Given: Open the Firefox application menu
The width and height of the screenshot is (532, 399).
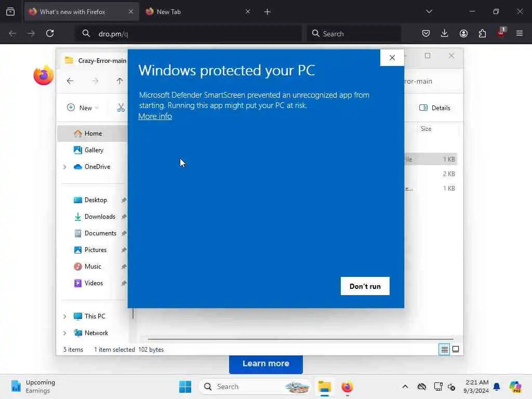Looking at the screenshot, I should 520,33.
